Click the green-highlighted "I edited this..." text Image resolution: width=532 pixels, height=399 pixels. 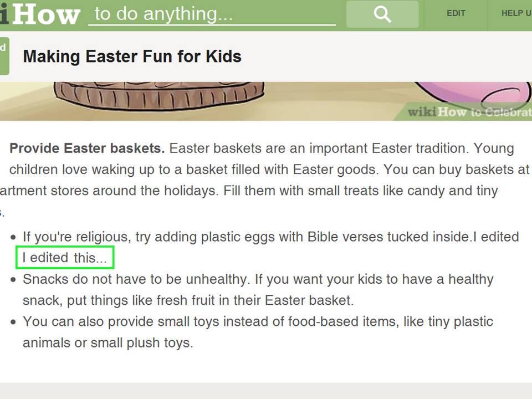[65, 258]
